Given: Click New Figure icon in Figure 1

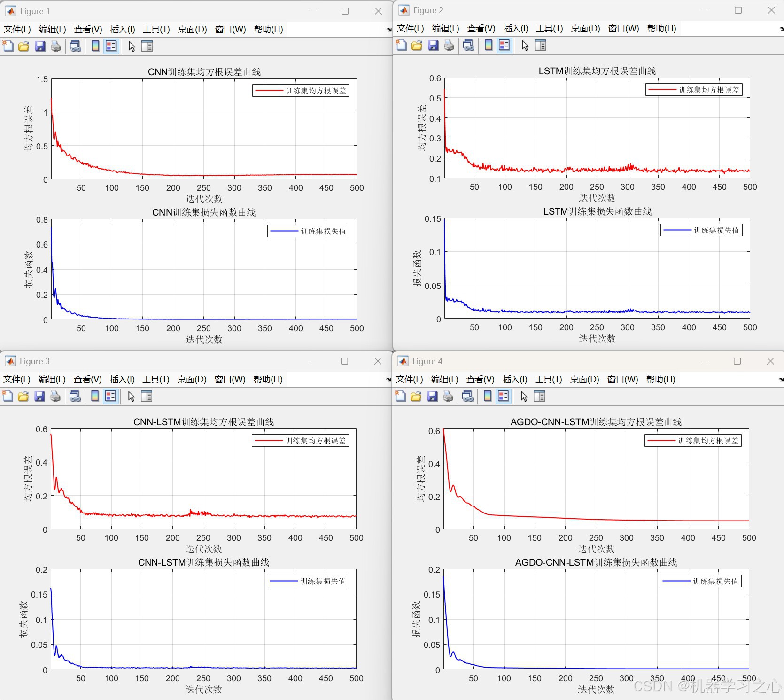Looking at the screenshot, I should pos(8,46).
